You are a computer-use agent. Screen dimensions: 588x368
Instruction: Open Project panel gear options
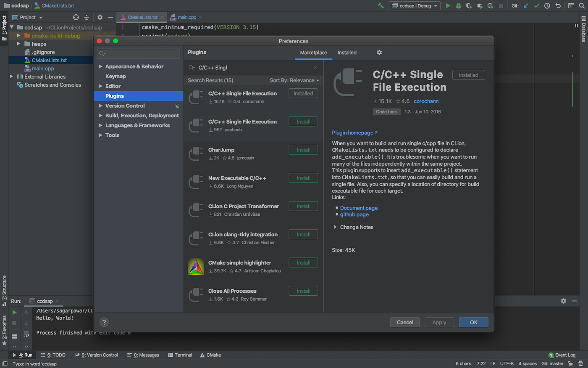tap(100, 17)
